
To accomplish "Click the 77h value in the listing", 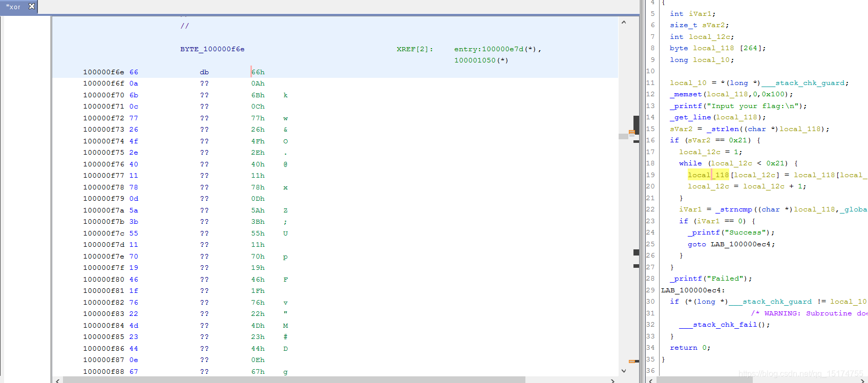I will [x=258, y=118].
